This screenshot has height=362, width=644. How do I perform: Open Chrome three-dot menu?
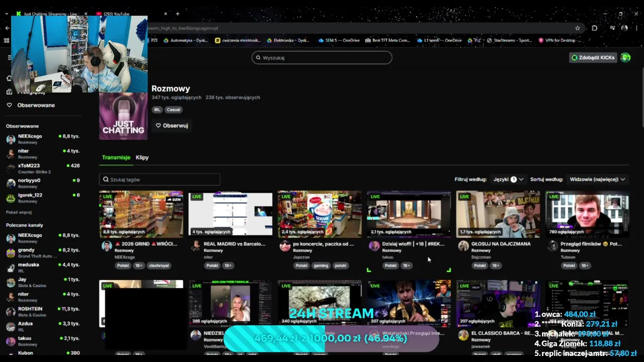click(636, 28)
